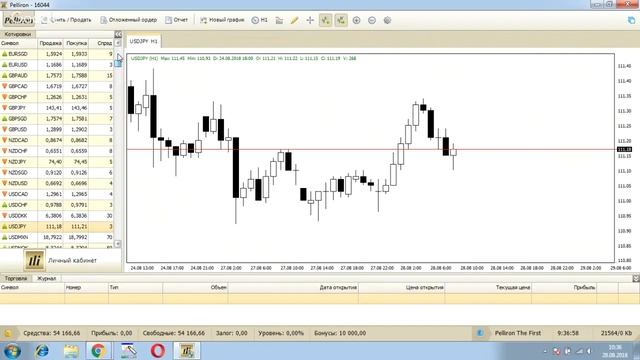The image size is (640, 360).
Task: Sort quotes by the Спред column header
Action: 101,43
